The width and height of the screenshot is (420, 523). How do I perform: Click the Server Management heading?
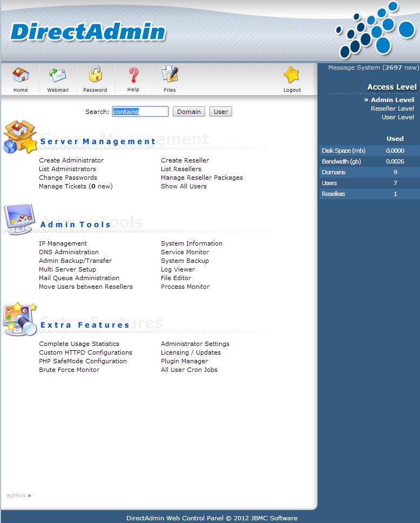point(98,141)
